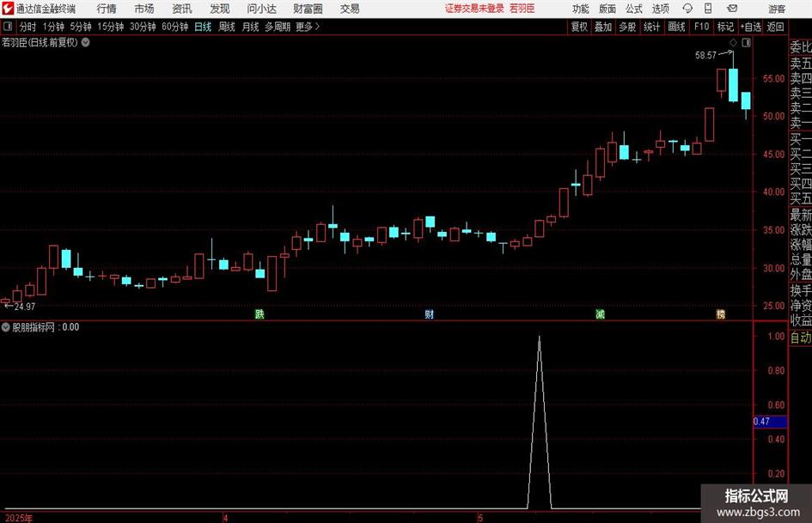Click the 复权 toolbar button
The height and width of the screenshot is (523, 812).
(x=579, y=27)
